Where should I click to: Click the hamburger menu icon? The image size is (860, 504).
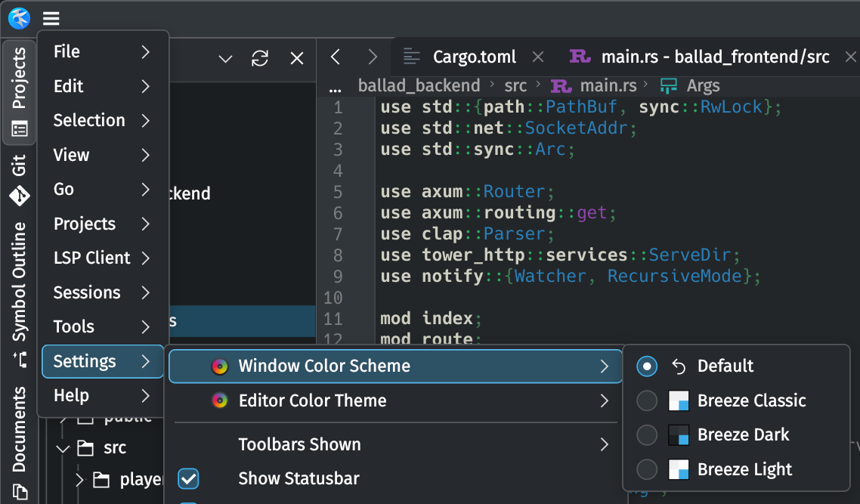(x=51, y=19)
